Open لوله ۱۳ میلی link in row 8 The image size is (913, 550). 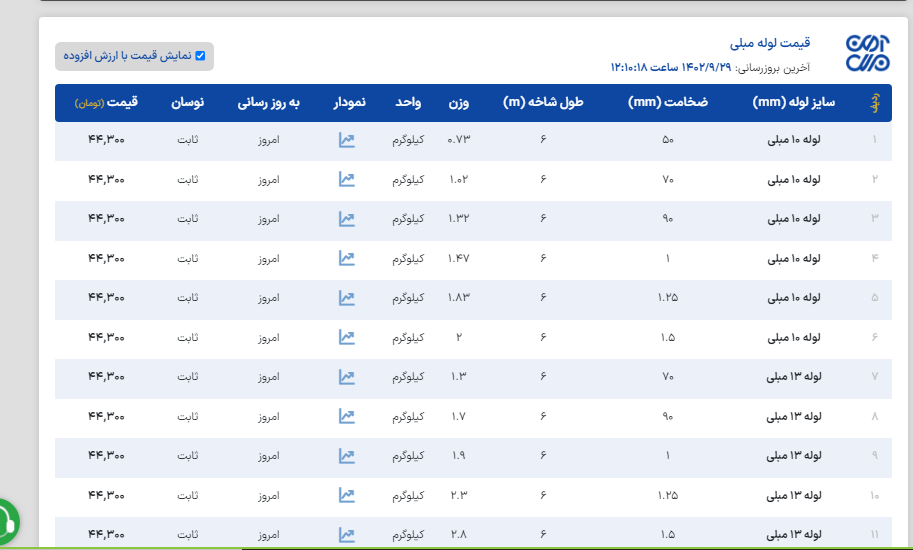coord(794,416)
